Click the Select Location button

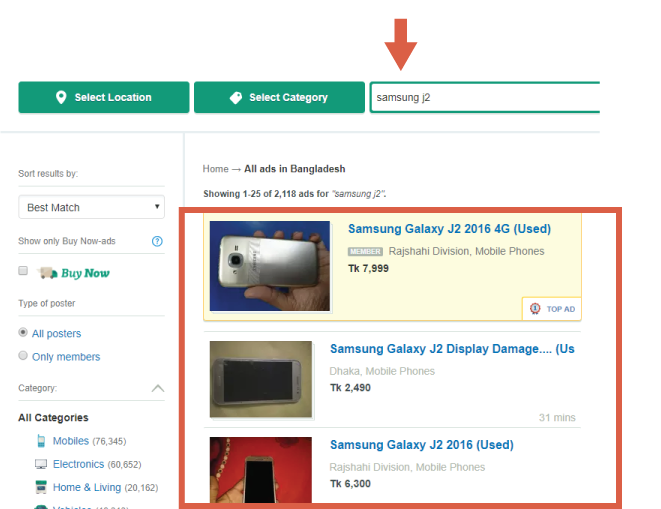pos(104,97)
